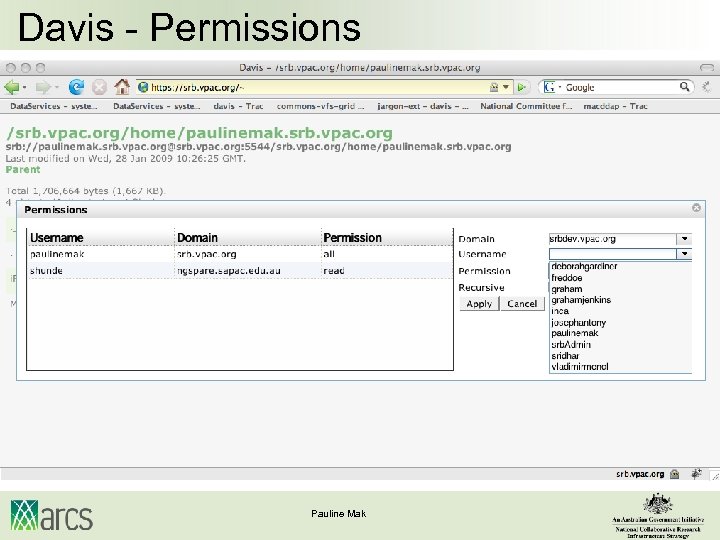The height and width of the screenshot is (540, 720).
Task: Sort by the Permission column header
Action: [387, 237]
